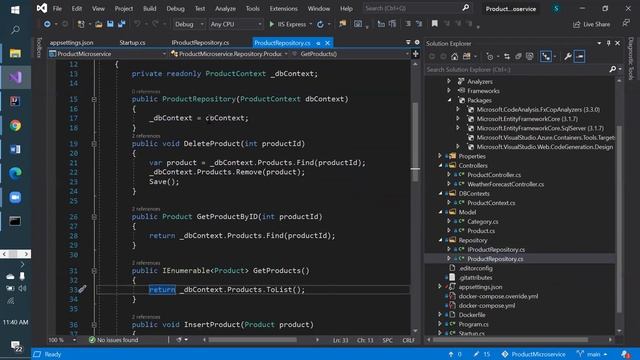
Task: Open Microsoft Edge from the taskbar
Action: [x=15, y=173]
